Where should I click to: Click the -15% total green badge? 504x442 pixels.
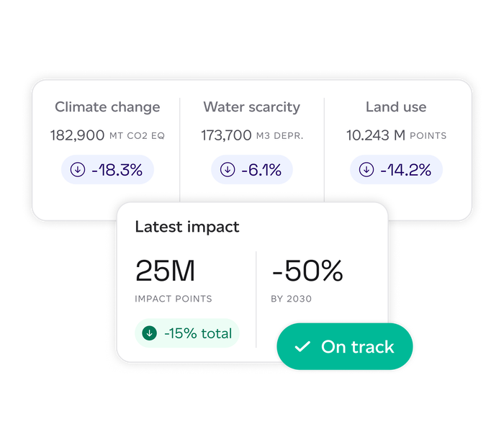pyautogui.click(x=187, y=333)
